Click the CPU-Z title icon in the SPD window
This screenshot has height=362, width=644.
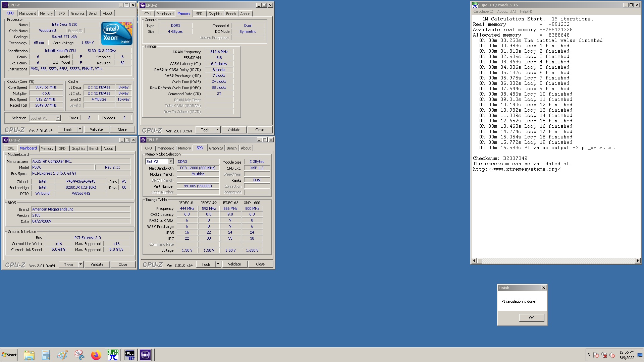(x=143, y=140)
